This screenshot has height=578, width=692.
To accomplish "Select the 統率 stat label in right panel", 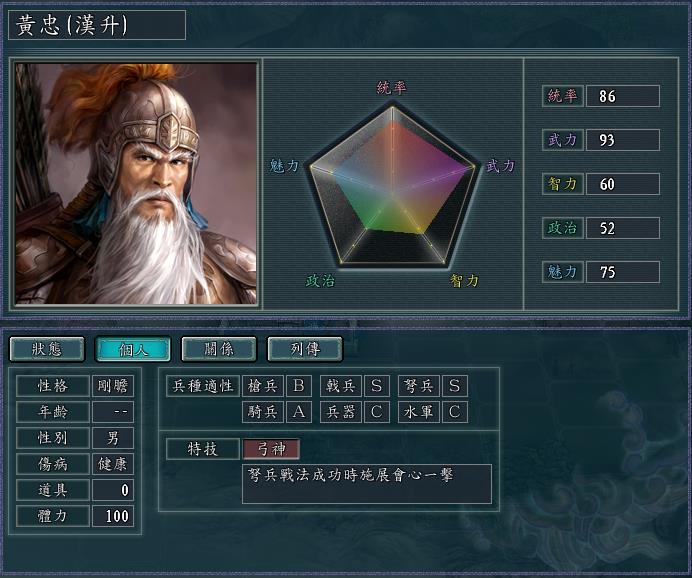I will point(563,96).
